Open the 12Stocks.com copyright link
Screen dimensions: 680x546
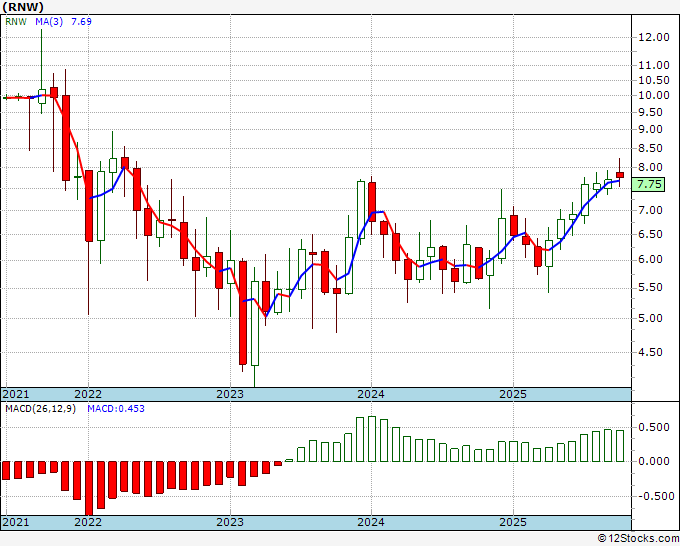pyautogui.click(x=638, y=538)
